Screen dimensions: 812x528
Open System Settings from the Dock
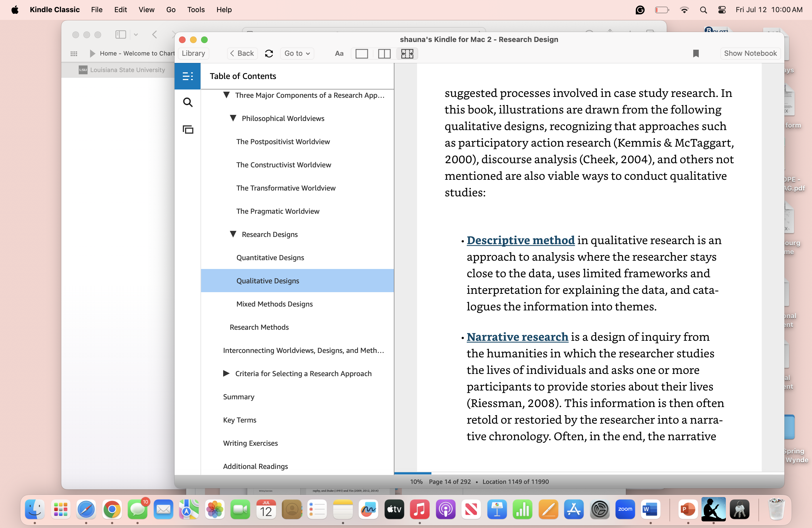click(x=599, y=509)
